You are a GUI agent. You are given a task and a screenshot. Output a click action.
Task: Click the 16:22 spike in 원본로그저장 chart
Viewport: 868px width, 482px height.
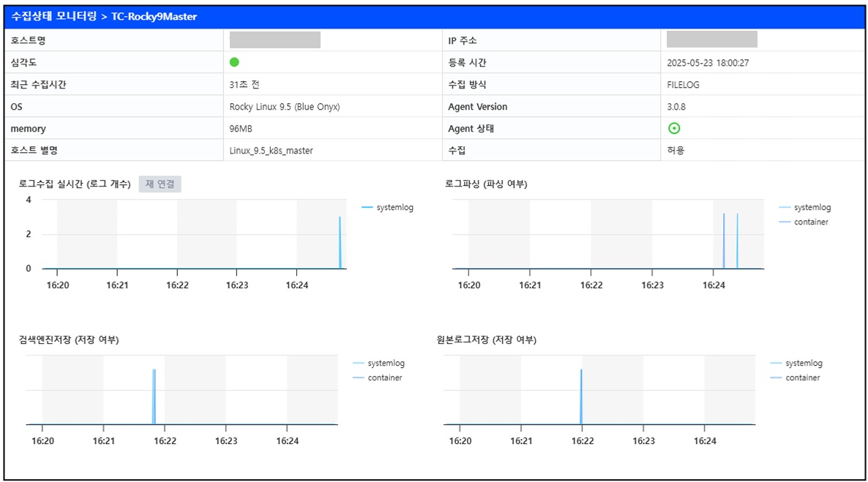[x=581, y=395]
